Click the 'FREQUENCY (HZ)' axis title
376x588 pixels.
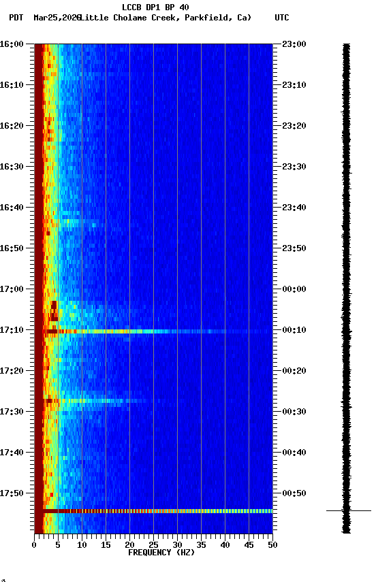point(161,553)
